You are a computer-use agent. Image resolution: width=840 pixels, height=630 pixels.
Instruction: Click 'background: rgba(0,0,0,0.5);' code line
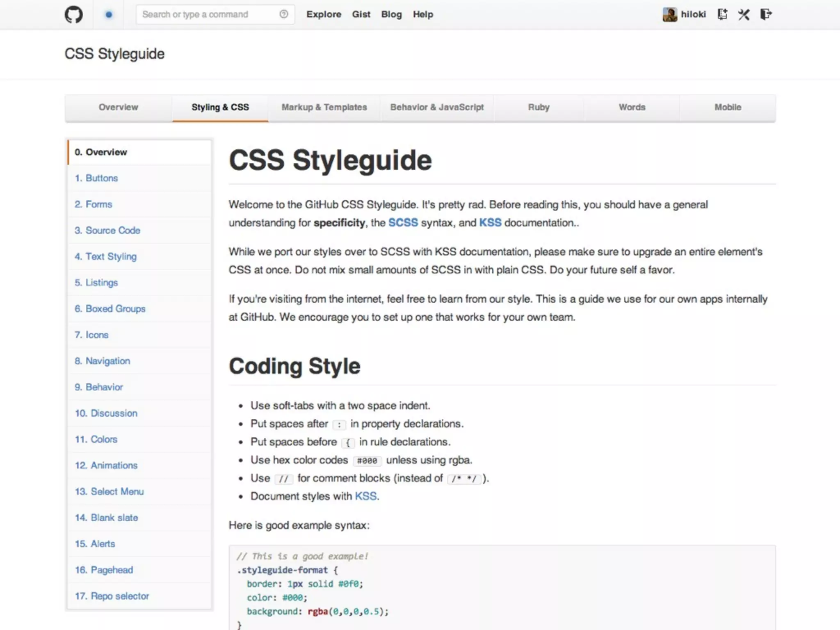pyautogui.click(x=317, y=612)
